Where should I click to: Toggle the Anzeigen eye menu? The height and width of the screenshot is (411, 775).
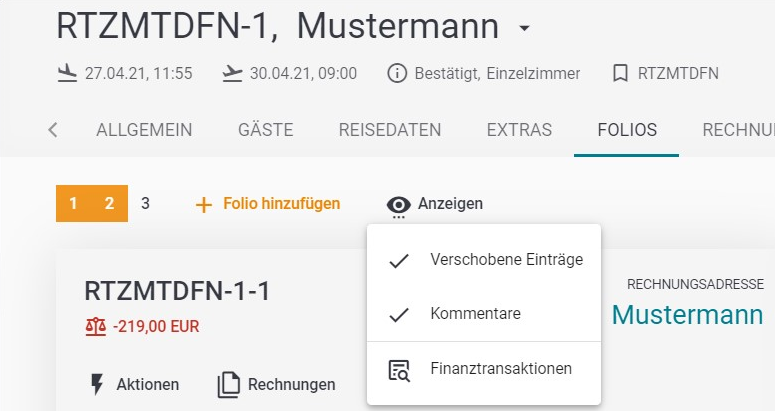click(435, 204)
